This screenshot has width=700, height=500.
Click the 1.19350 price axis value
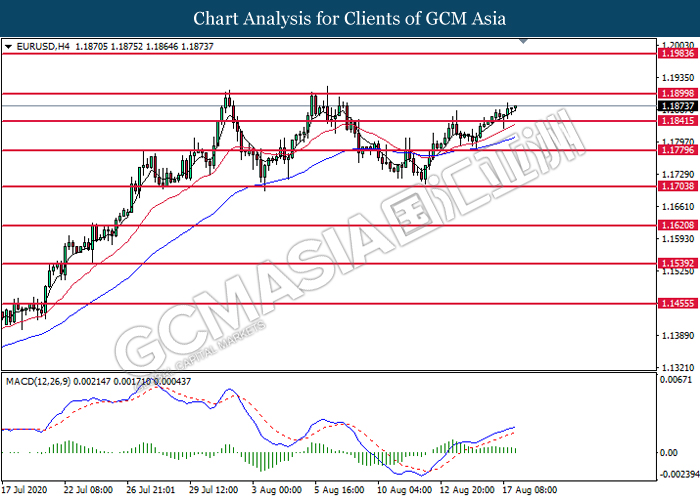pyautogui.click(x=678, y=78)
